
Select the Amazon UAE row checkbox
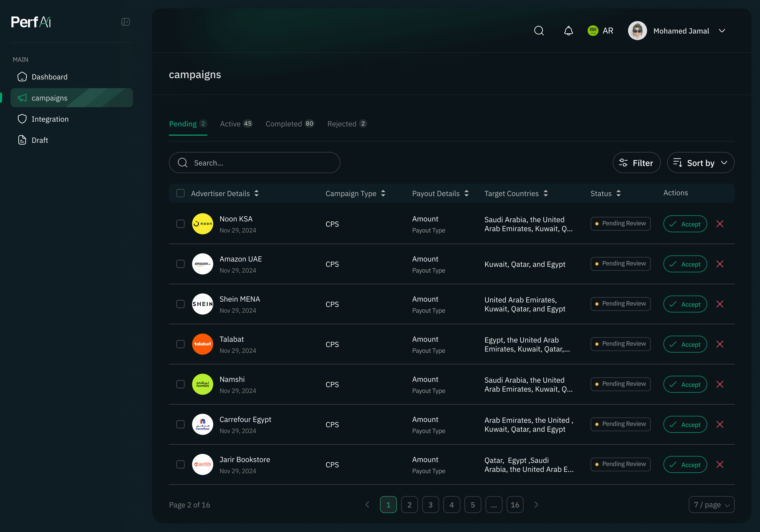180,264
